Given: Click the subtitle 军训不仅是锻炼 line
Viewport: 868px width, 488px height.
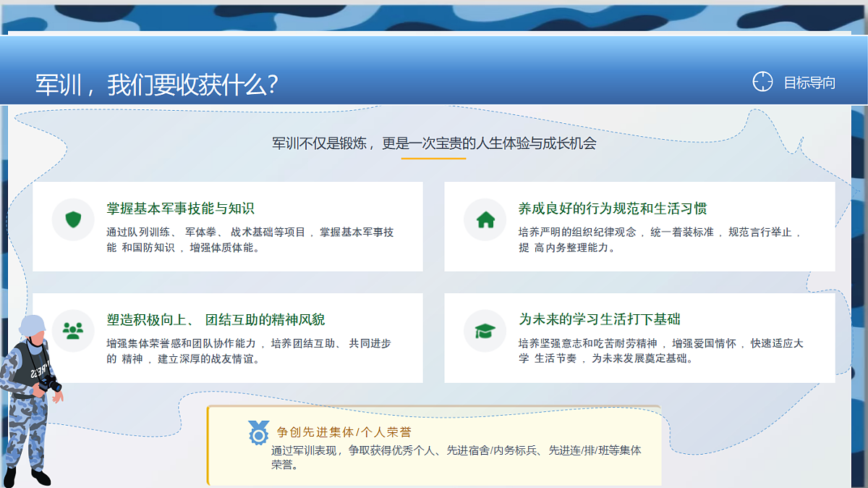Looking at the screenshot, I should tap(434, 143).
